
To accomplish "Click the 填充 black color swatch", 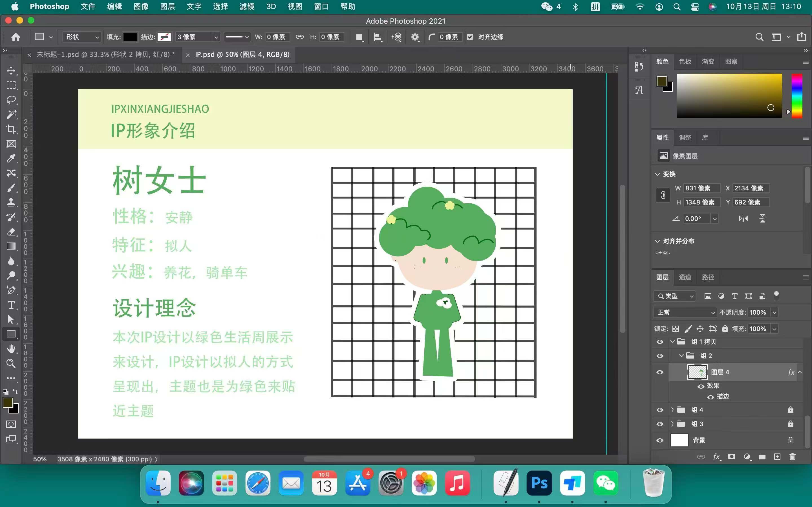I will click(x=130, y=37).
